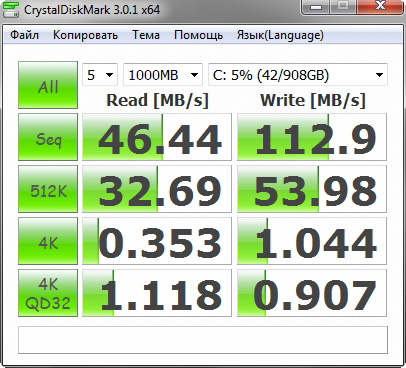The width and height of the screenshot is (406, 368).
Task: Run all benchmarks with the All button
Action: click(48, 85)
